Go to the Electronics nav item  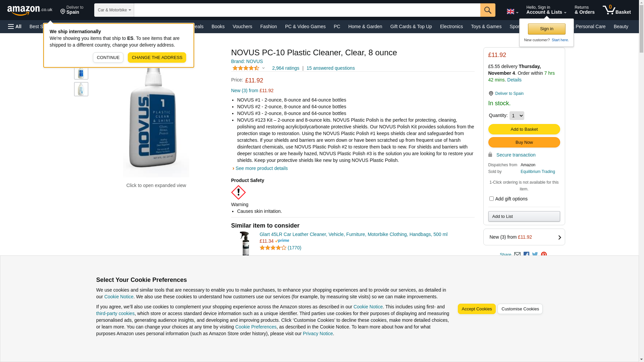[x=451, y=26]
